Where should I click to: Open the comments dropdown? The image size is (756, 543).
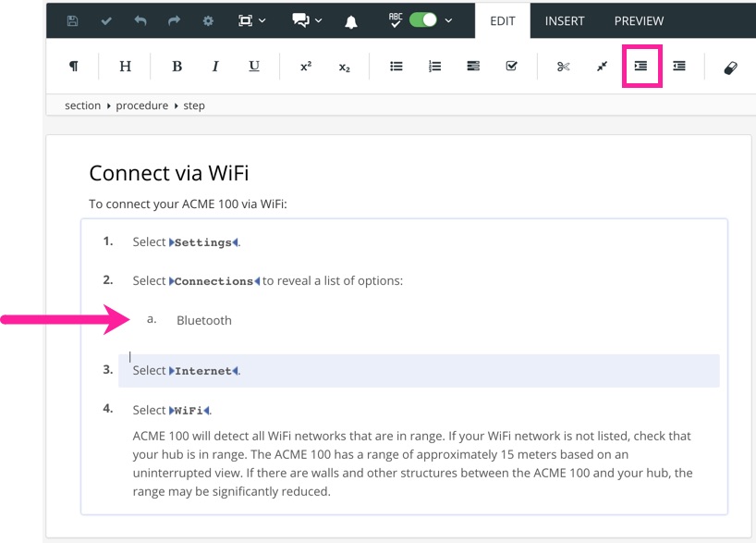coord(308,20)
